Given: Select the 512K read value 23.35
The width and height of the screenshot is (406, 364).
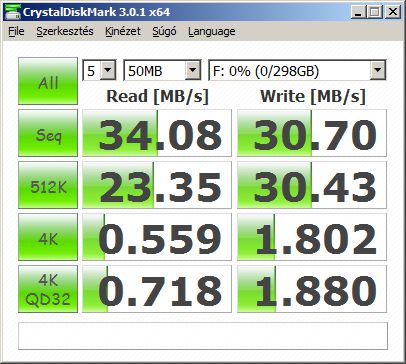Looking at the screenshot, I should (x=157, y=185).
